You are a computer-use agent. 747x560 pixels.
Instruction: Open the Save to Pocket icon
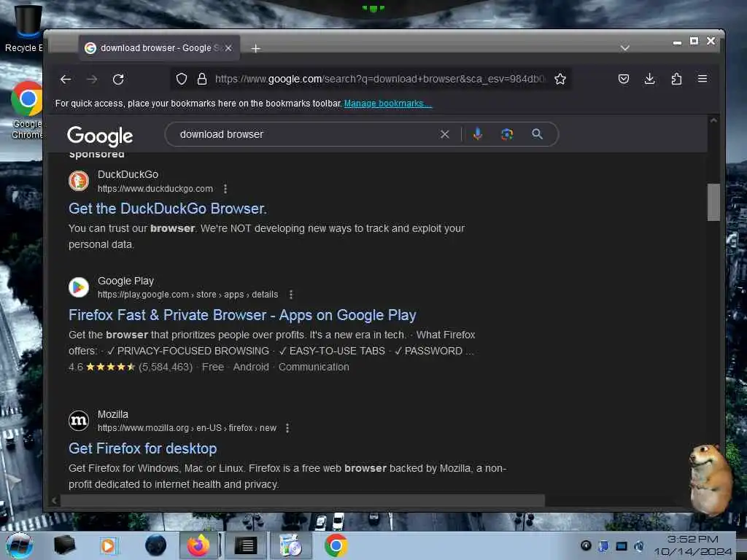tap(624, 79)
